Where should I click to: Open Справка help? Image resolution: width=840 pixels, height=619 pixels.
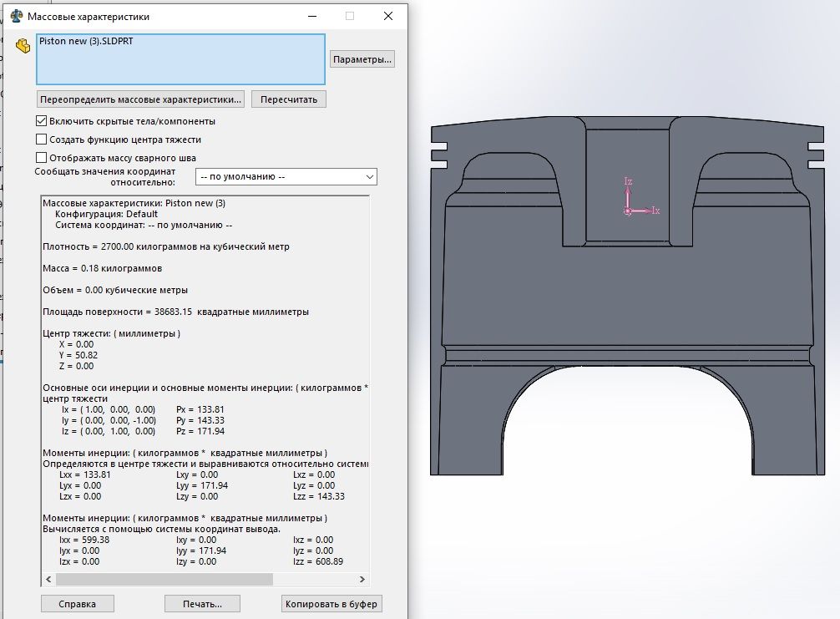77,604
